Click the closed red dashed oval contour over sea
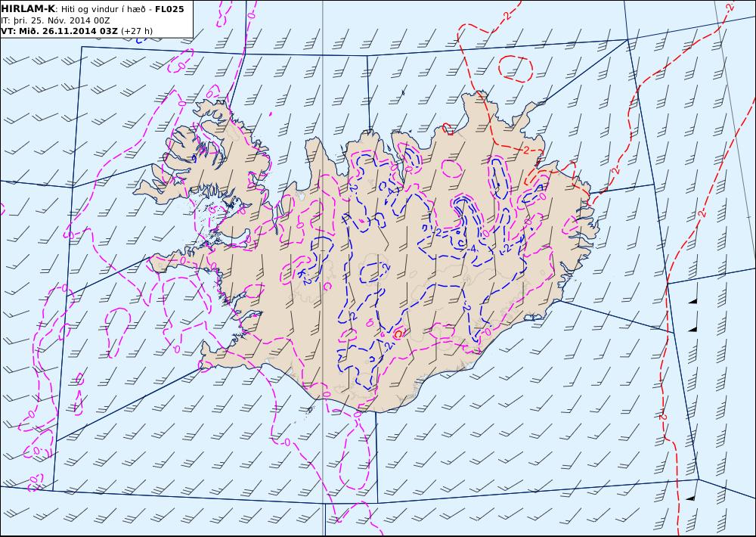 click(516, 69)
